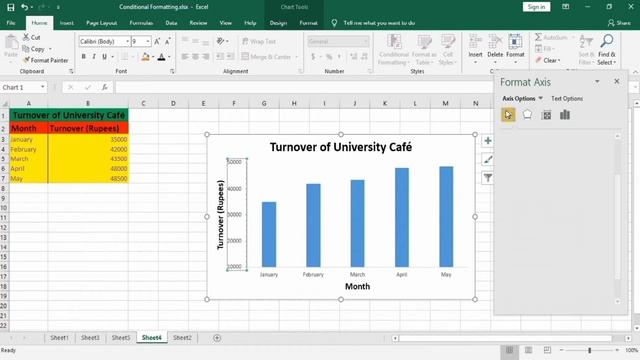
Task: Select Effects pentagon icon in Format Axis
Action: (x=527, y=115)
